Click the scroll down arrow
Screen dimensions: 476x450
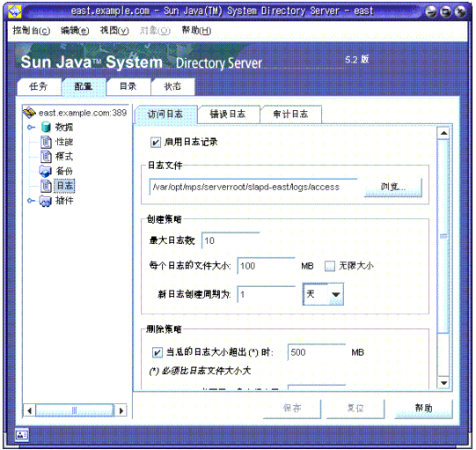(443, 383)
